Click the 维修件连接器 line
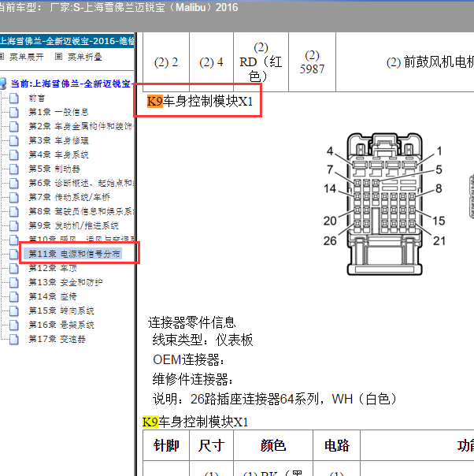Viewport: 474px width, 476px height. 193,380
